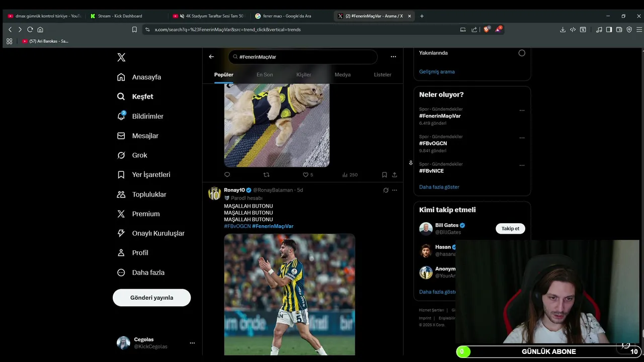Follow Bill Gates with Takip et
644x362 pixels.
pos(510,228)
